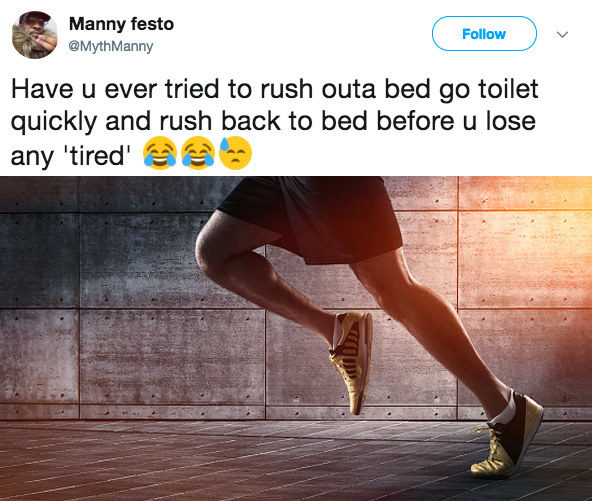Open the Manny festo display name link
Image resolution: width=592 pixels, height=501 pixels.
[121, 24]
